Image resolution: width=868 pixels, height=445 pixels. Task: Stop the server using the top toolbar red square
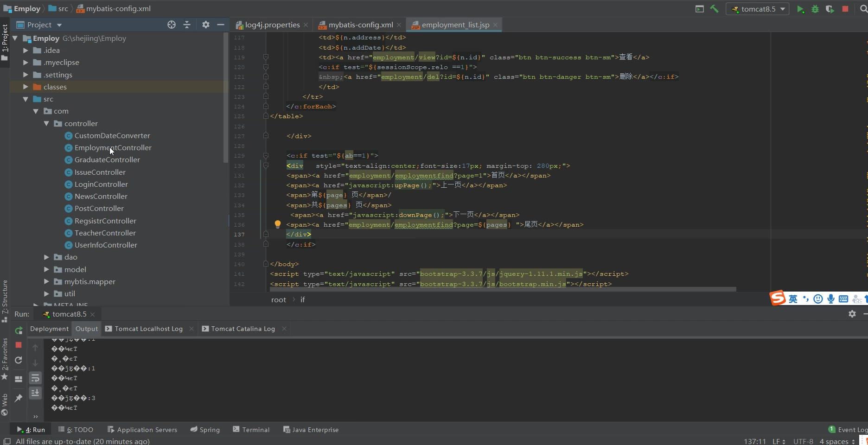tap(845, 9)
